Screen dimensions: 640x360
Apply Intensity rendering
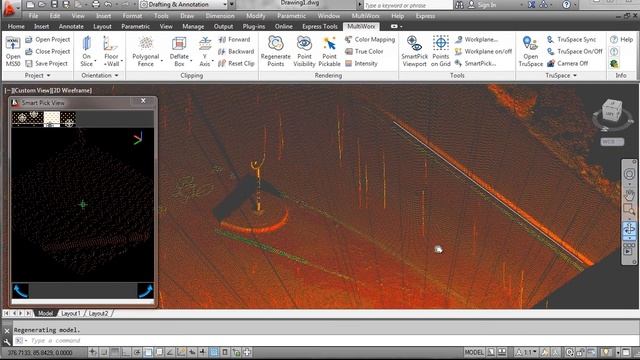click(361, 63)
